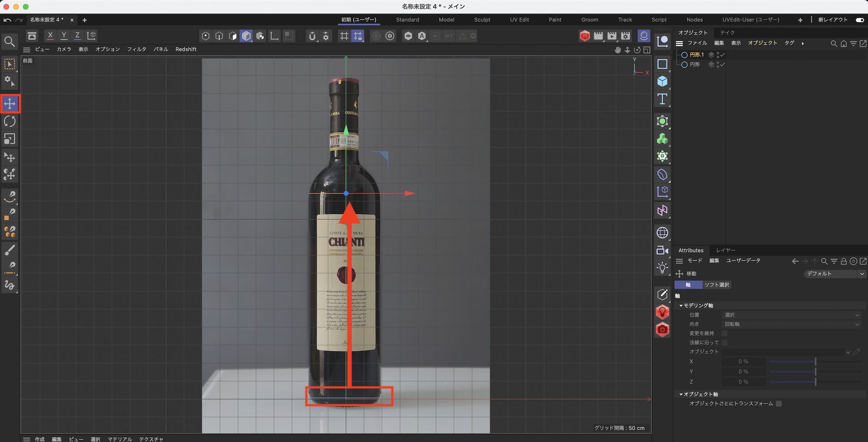Check オブジェクトごとにトランスフォーム checkbox

click(x=779, y=404)
